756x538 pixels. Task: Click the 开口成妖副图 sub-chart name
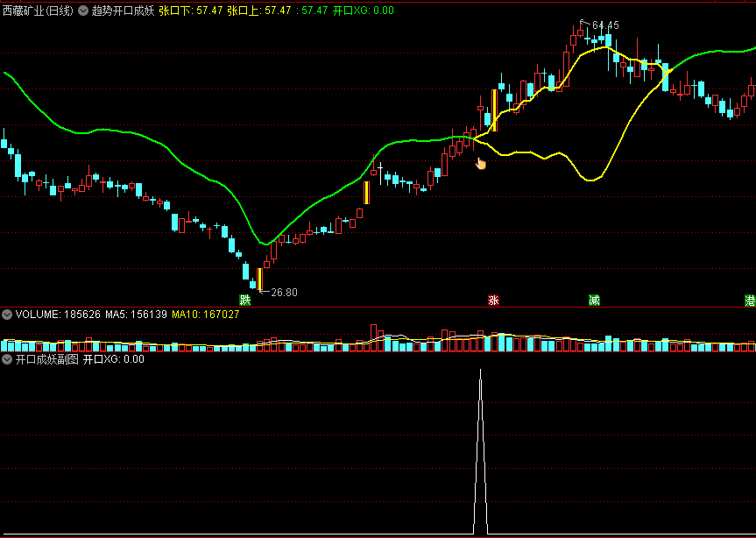(46, 359)
